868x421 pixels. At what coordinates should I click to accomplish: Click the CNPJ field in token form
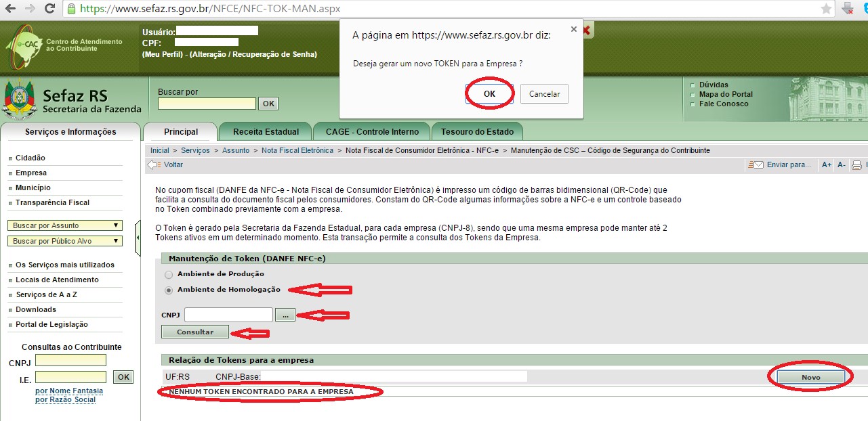click(x=228, y=315)
